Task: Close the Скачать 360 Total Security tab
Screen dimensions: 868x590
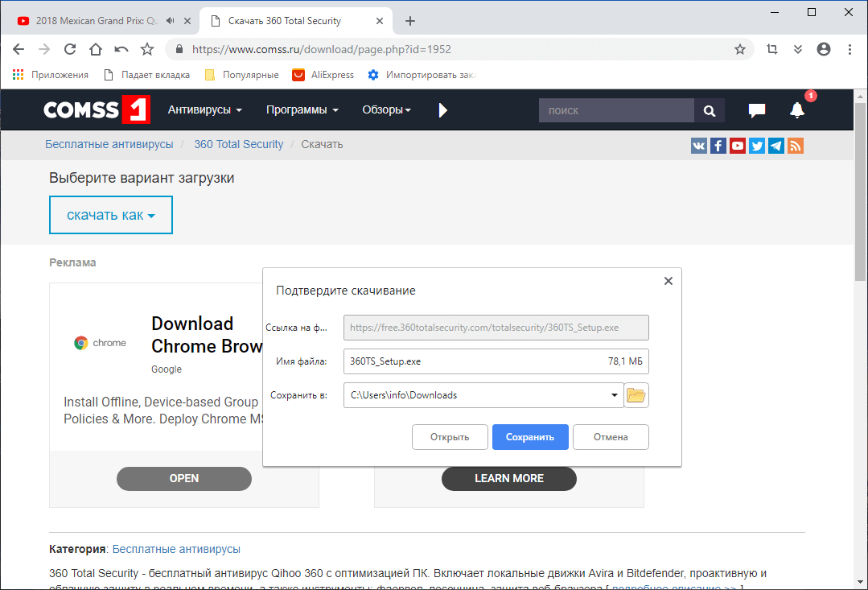Action: coord(380,21)
